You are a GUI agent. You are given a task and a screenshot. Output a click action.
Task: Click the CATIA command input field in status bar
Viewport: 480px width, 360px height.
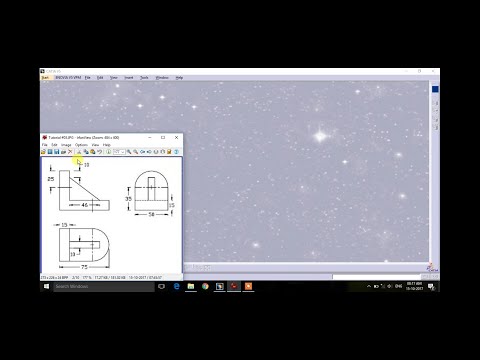click(x=377, y=277)
